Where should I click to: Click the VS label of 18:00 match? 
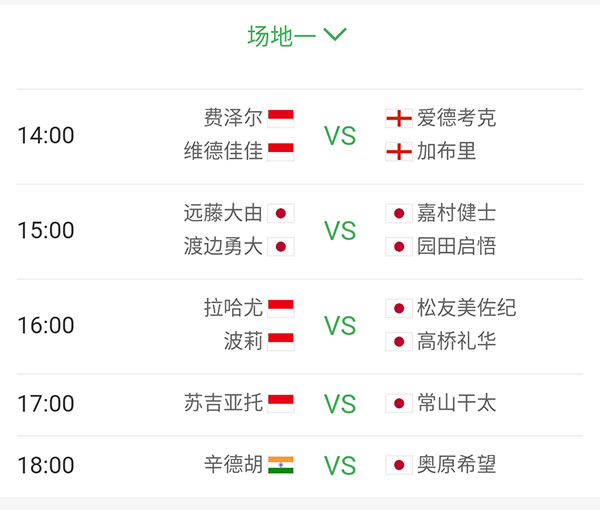pyautogui.click(x=340, y=465)
